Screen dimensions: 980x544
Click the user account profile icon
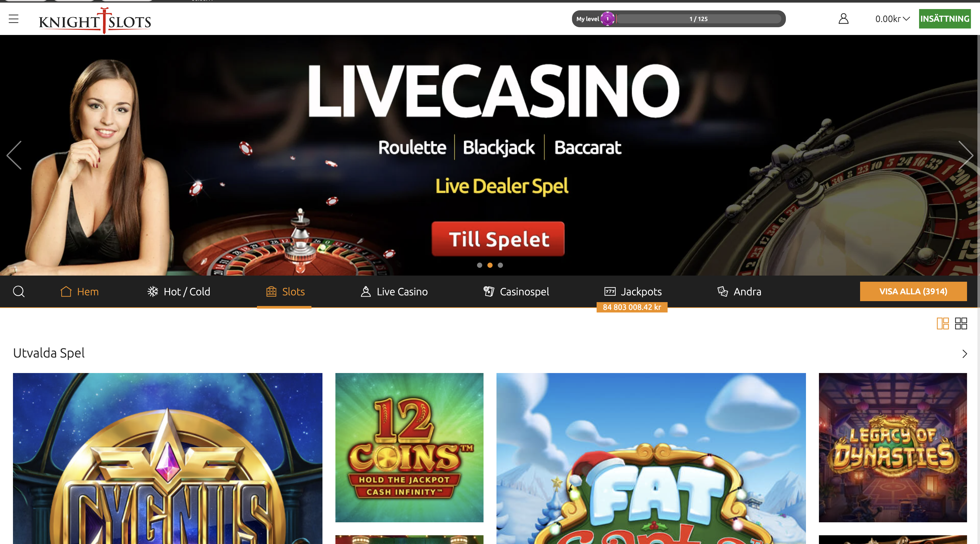844,19
